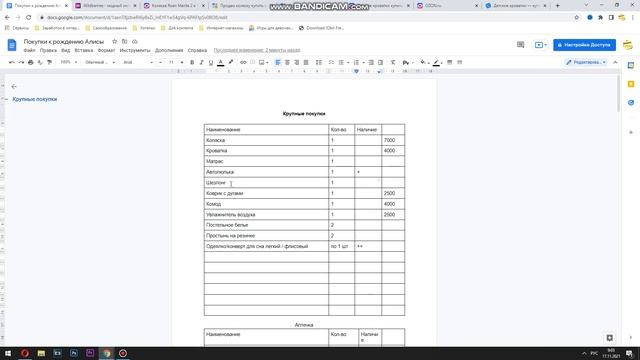Decrease the indent
The width and height of the screenshot is (640, 360).
pos(371,62)
